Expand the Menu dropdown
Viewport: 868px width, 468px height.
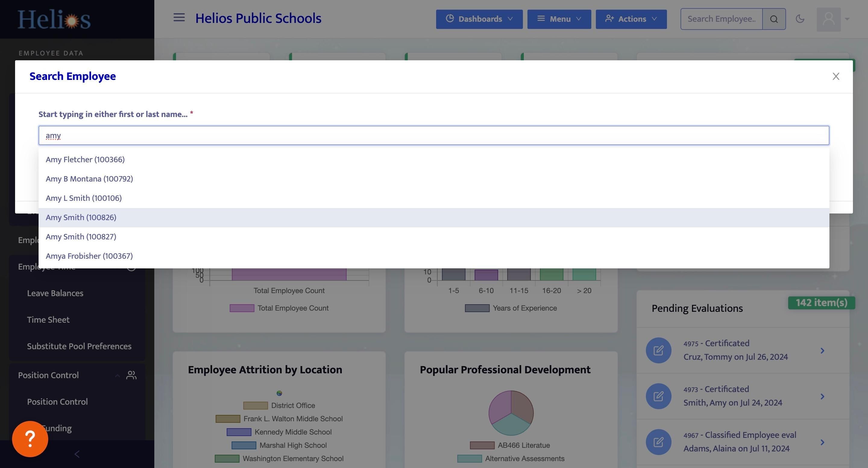[559, 19]
